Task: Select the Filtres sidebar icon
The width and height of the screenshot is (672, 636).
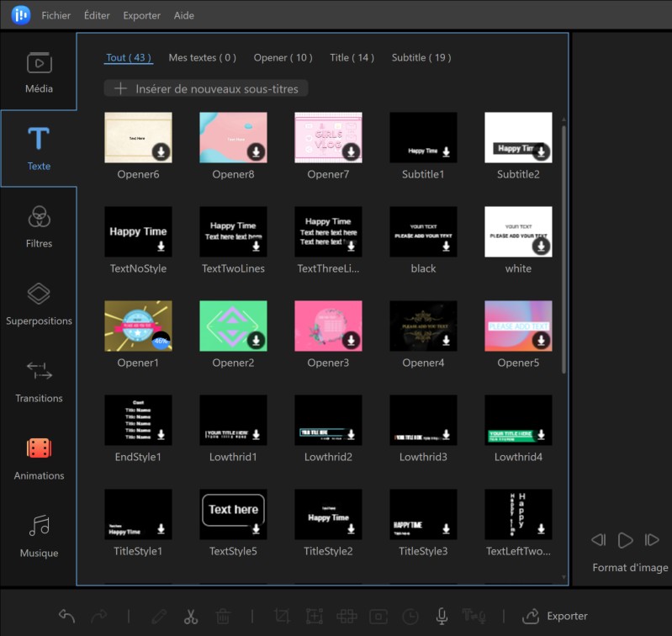Action: 39,226
